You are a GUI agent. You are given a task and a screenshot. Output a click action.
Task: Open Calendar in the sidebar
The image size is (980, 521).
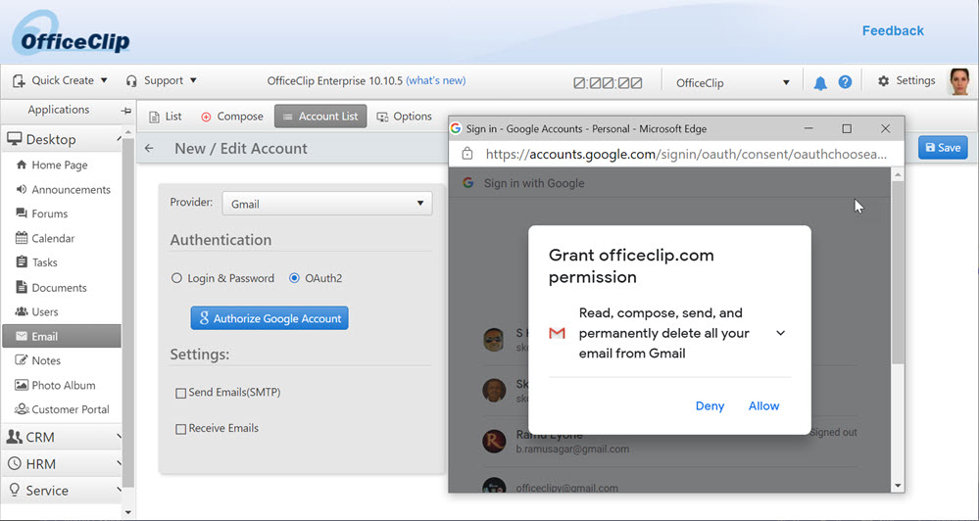pos(45,238)
